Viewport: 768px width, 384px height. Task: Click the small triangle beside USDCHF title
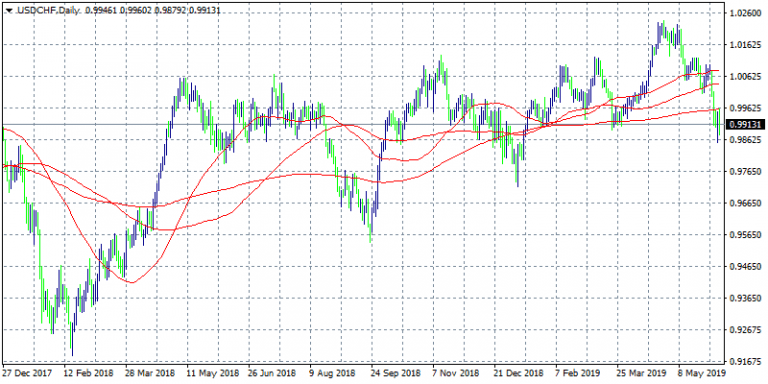9,10
